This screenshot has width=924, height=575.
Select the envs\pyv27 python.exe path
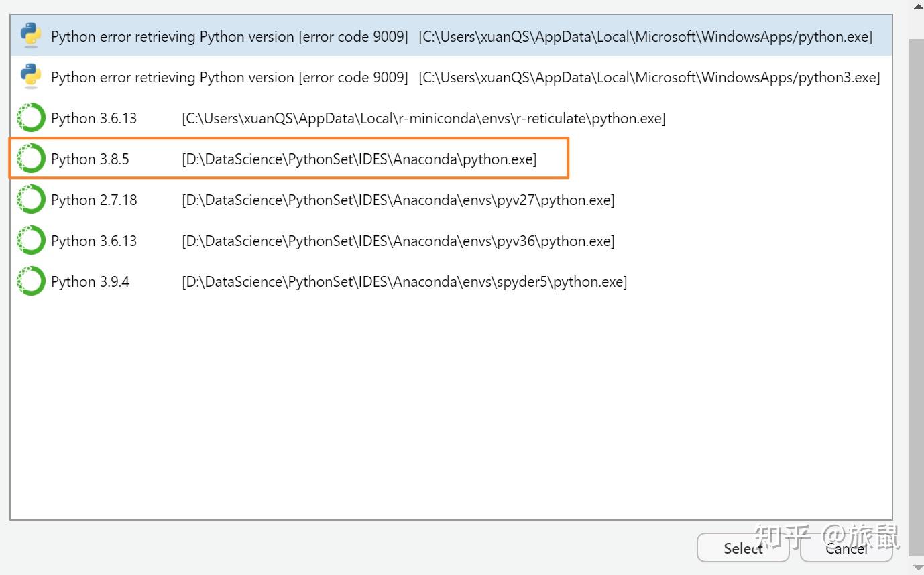coord(398,200)
